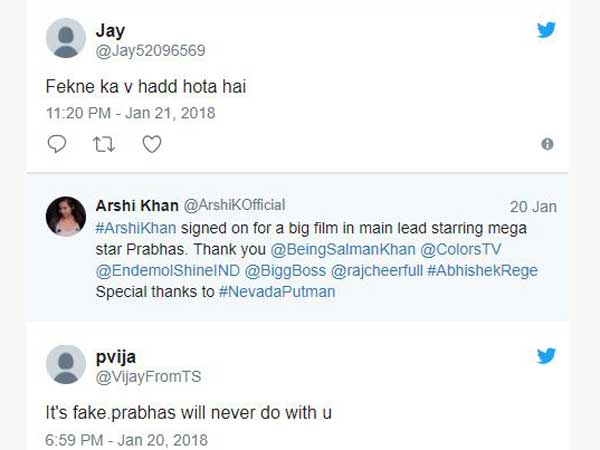
Task: Click the reply icon under Jay's tweet
Action: 57,145
